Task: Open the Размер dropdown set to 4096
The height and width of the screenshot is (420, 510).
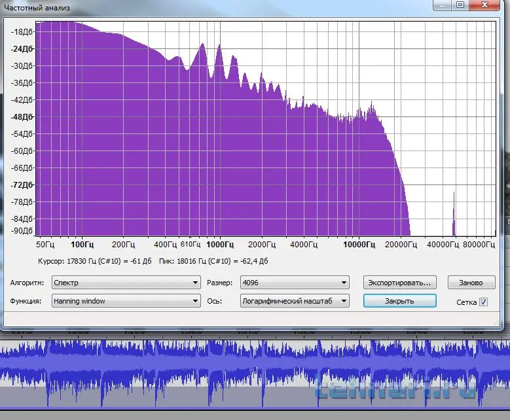Action: [x=294, y=283]
